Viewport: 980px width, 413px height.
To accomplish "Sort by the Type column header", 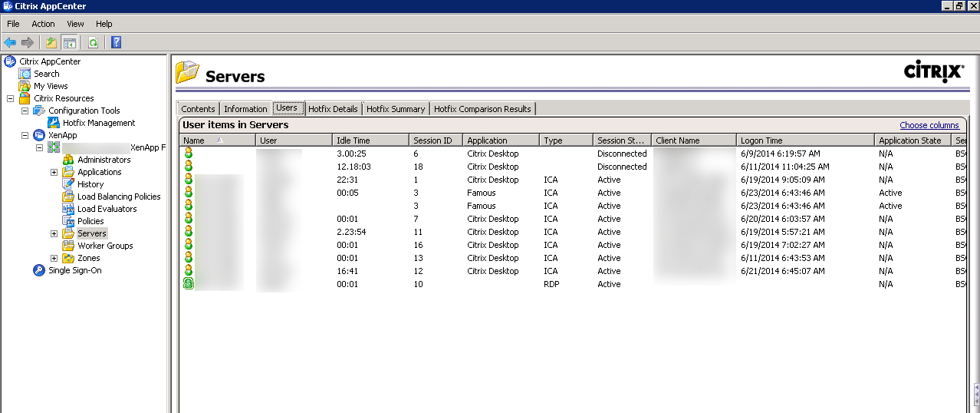I will pos(566,140).
